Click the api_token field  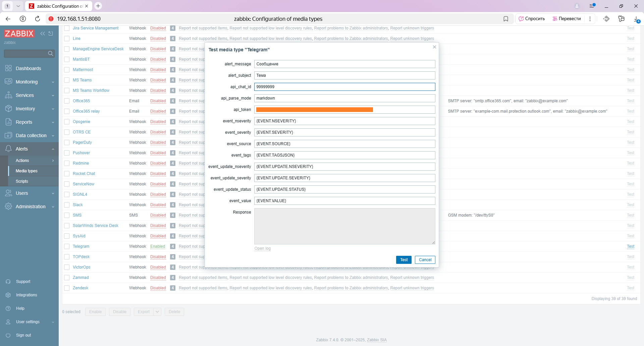click(344, 110)
